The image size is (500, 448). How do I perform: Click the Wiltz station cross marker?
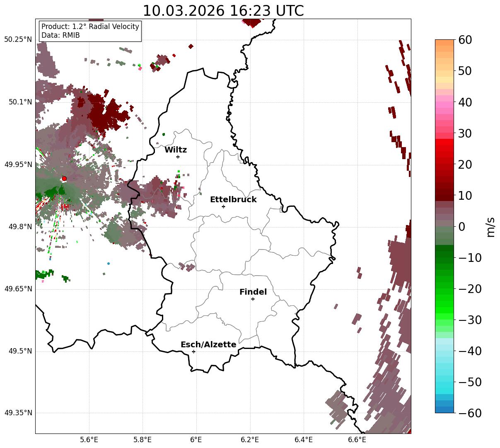click(178, 157)
